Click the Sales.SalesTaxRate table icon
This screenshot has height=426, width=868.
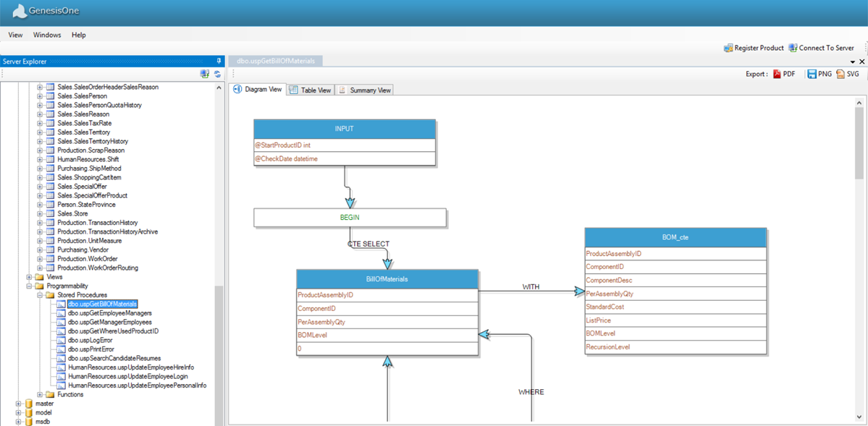pyautogui.click(x=50, y=123)
